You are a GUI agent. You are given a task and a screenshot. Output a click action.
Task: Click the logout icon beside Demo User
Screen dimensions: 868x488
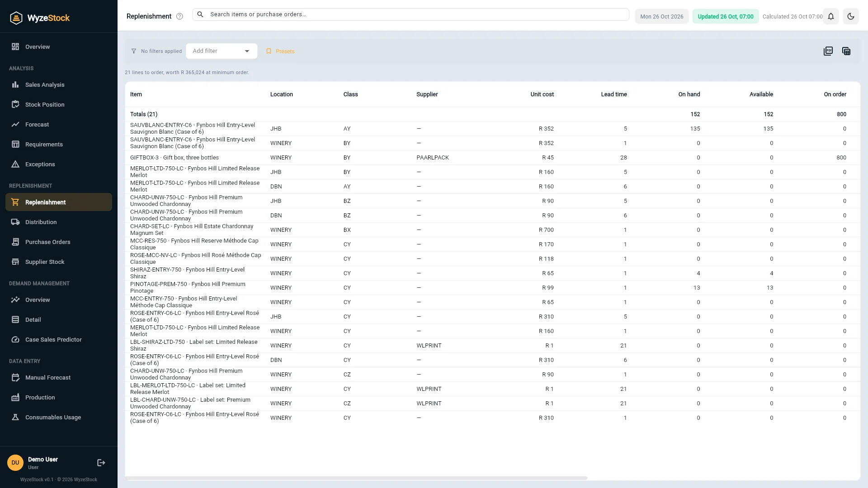pyautogui.click(x=101, y=463)
